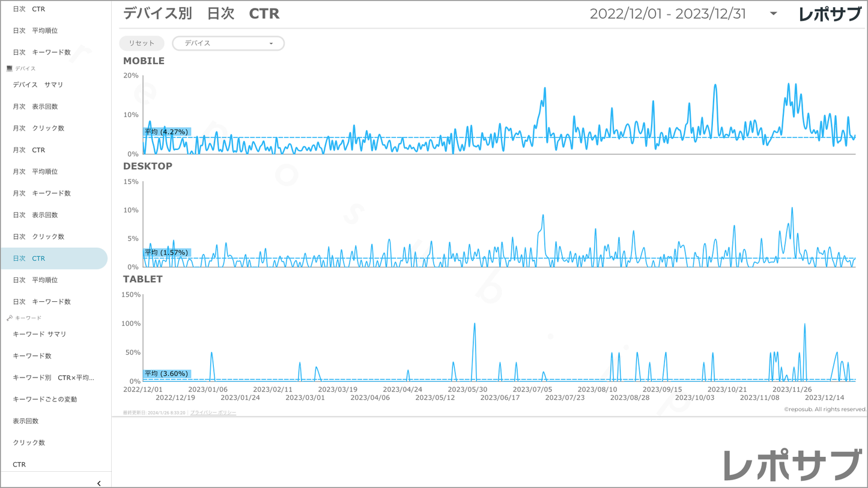
Task: Select キーワード別 CTR×平均 item
Action: pyautogui.click(x=53, y=378)
